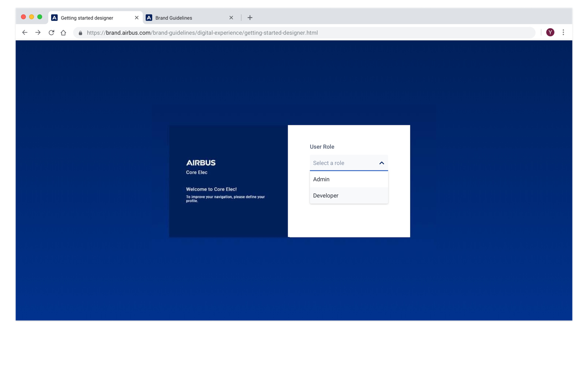This screenshot has height=372, width=588.
Task: Click the 'Select a role' dropdown field
Action: tap(342, 163)
